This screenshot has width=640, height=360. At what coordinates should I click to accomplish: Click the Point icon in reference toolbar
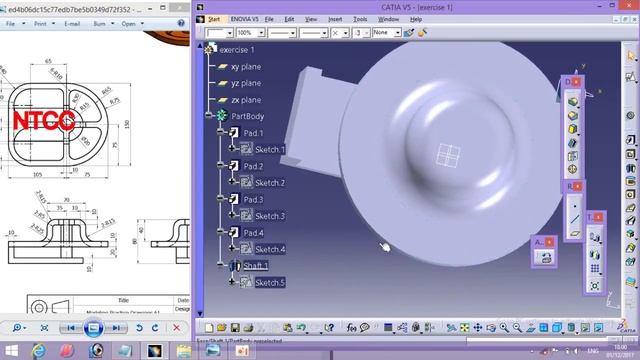(575, 206)
